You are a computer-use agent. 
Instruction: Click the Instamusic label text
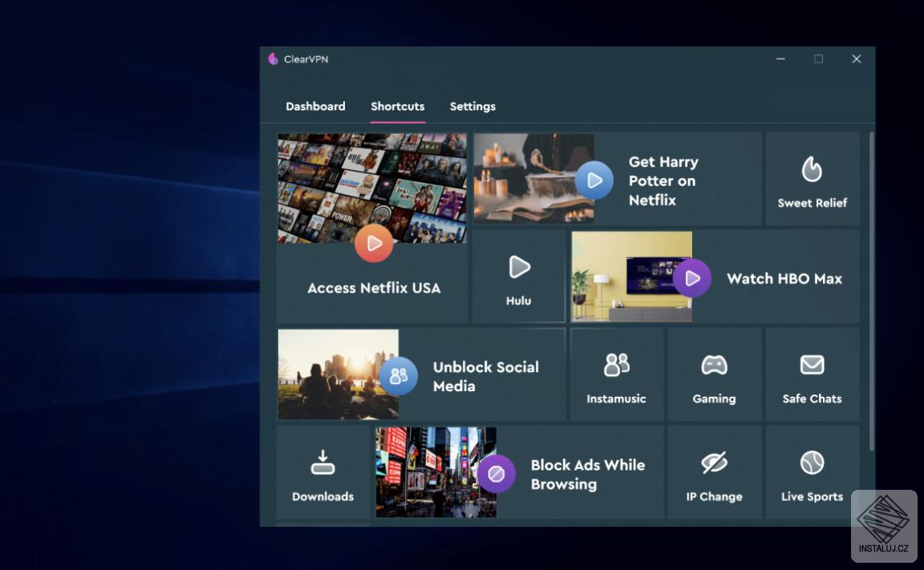[x=616, y=398]
